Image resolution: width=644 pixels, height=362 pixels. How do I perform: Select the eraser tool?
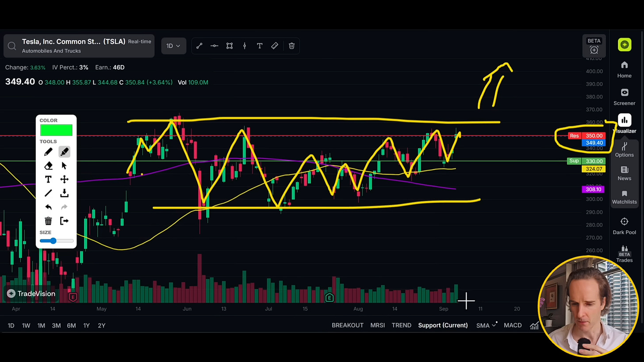[48, 166]
